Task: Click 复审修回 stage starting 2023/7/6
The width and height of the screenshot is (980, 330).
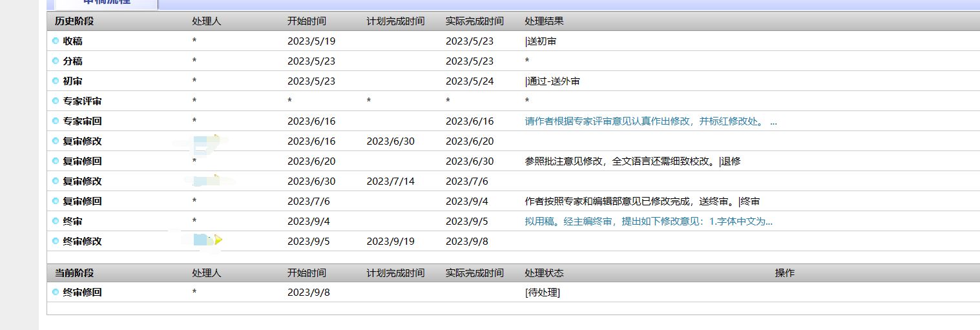Action: tap(82, 201)
